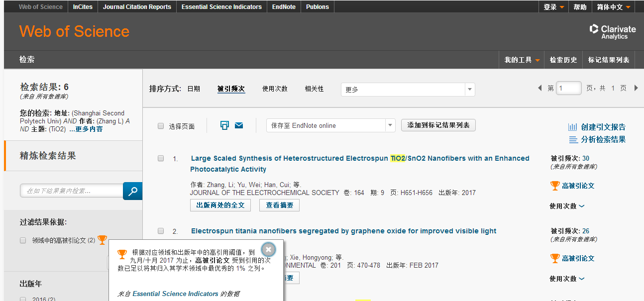Click the 检索 navigation item
Image resolution: width=644 pixels, height=301 pixels.
(27, 59)
